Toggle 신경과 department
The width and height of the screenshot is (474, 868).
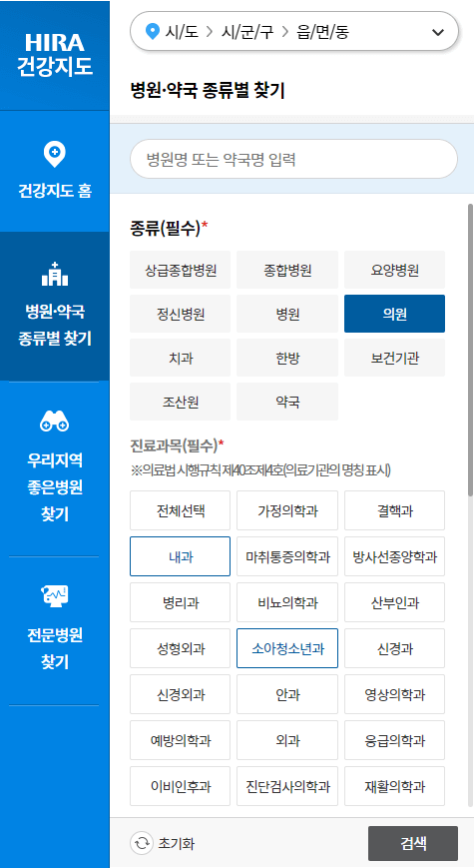pyautogui.click(x=394, y=648)
